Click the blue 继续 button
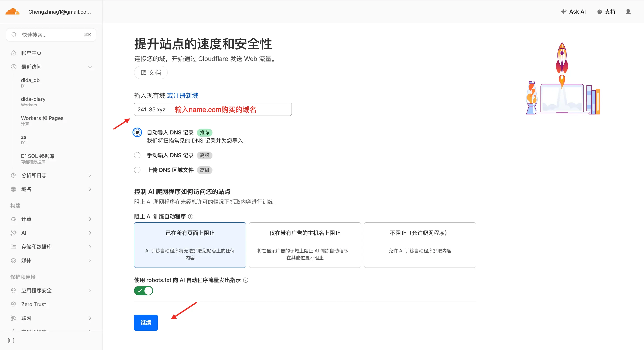The height and width of the screenshot is (350, 644). [x=146, y=322]
